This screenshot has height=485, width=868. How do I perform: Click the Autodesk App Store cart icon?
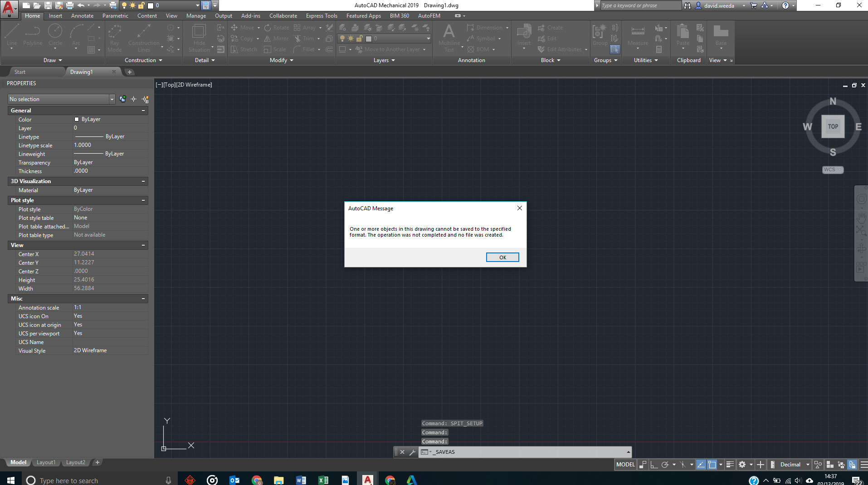753,5
